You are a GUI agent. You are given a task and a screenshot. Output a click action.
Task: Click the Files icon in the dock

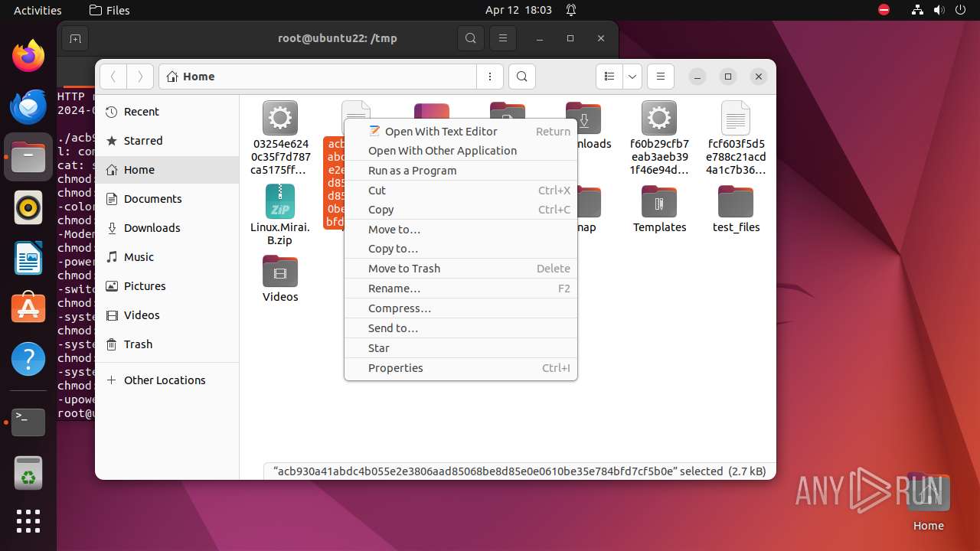[x=28, y=157]
